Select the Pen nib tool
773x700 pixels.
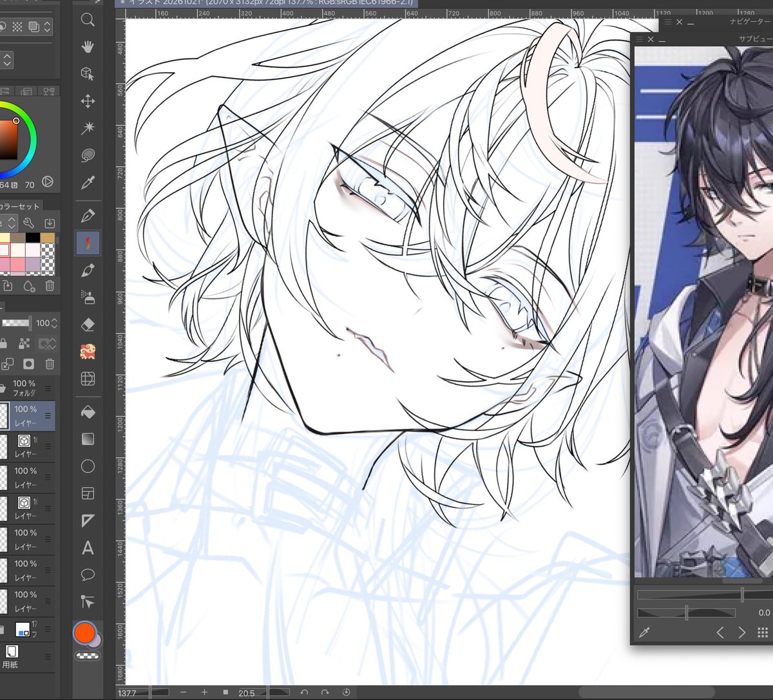pyautogui.click(x=88, y=216)
